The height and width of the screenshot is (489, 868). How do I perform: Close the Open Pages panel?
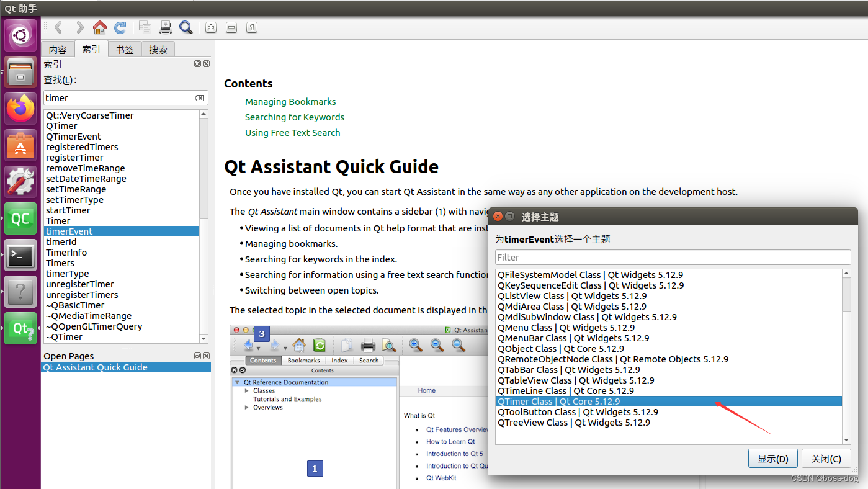(206, 356)
